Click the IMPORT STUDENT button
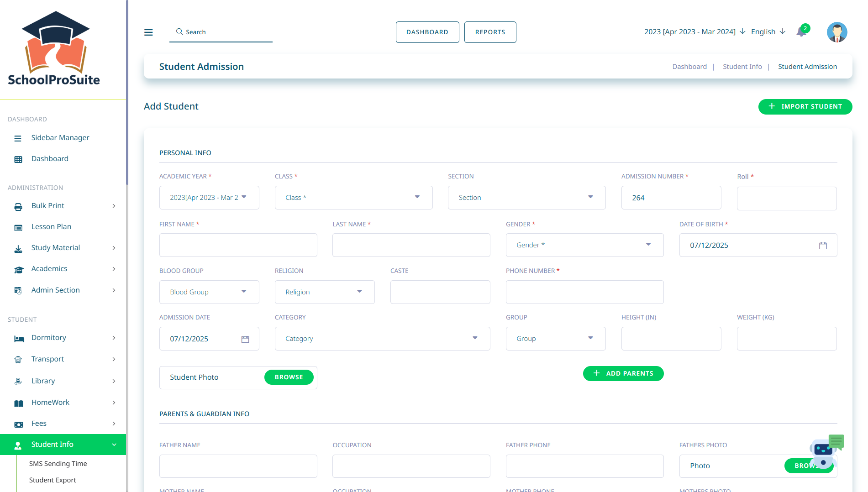The width and height of the screenshot is (868, 492). (x=805, y=106)
